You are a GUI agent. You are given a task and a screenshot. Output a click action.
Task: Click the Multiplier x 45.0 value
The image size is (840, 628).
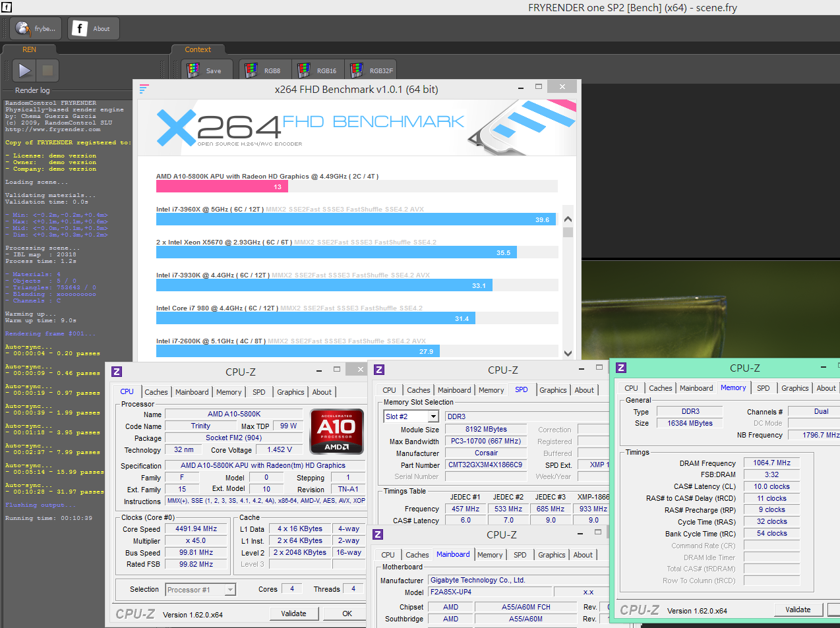[x=196, y=540]
